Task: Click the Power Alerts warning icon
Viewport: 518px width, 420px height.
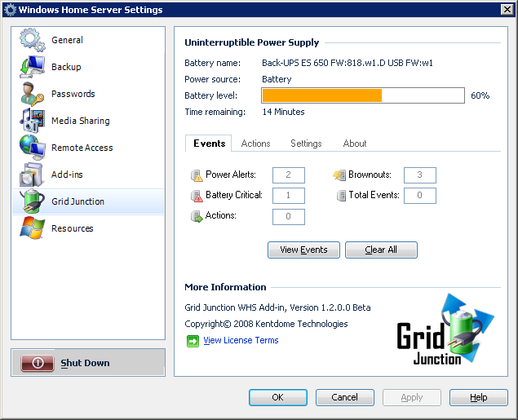Action: [197, 175]
